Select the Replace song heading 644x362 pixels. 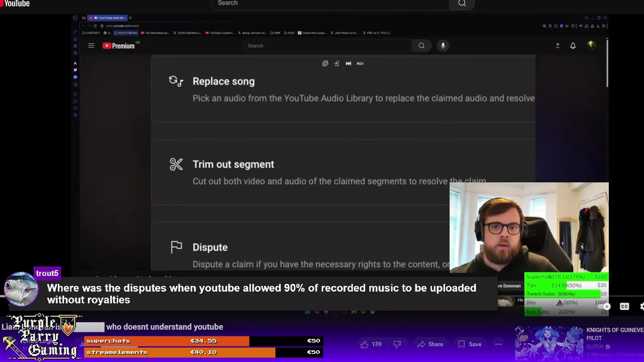pos(223,81)
